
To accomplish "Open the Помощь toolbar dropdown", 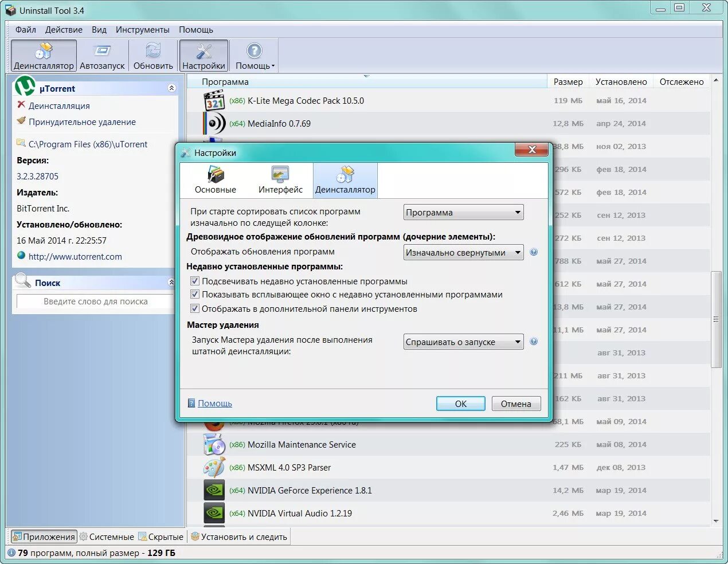I will click(x=255, y=56).
